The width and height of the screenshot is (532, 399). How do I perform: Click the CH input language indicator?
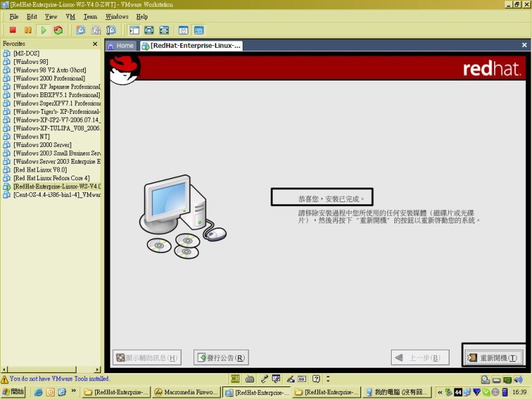pos(235,378)
